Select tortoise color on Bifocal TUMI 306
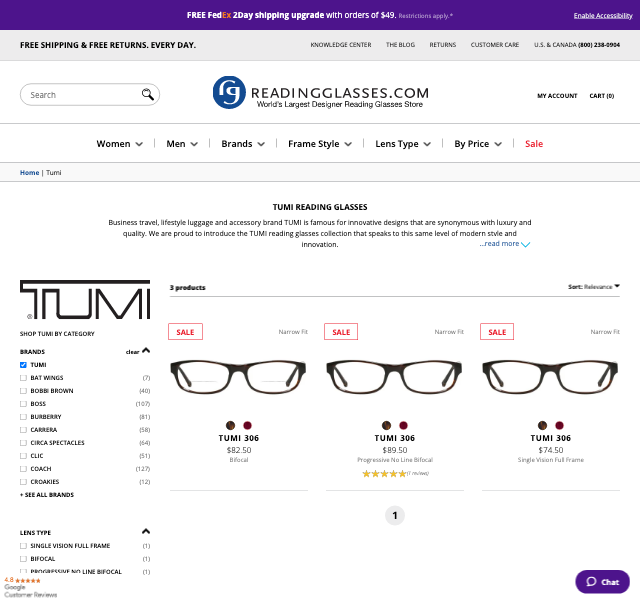This screenshot has width=640, height=600. point(231,425)
